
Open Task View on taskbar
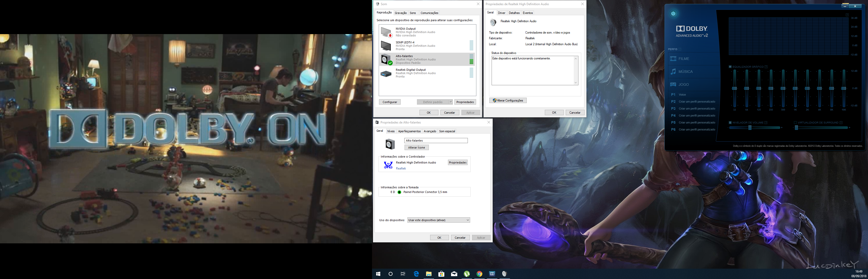tap(403, 274)
